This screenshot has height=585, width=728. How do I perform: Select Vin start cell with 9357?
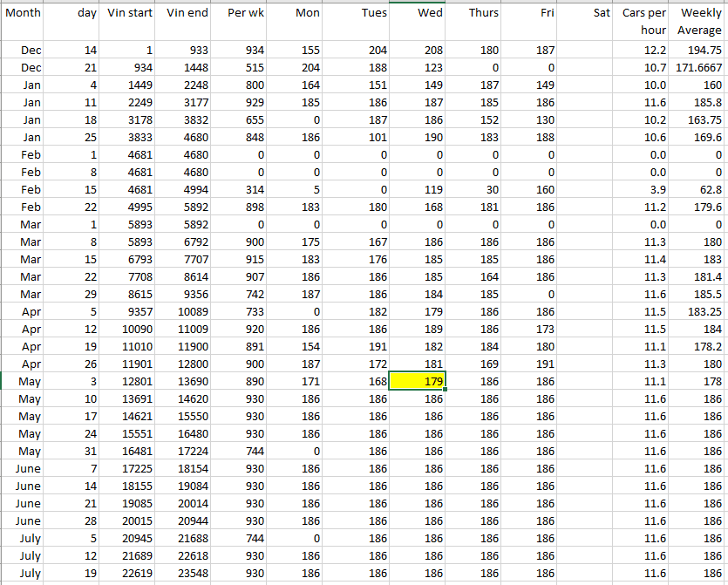coord(129,311)
